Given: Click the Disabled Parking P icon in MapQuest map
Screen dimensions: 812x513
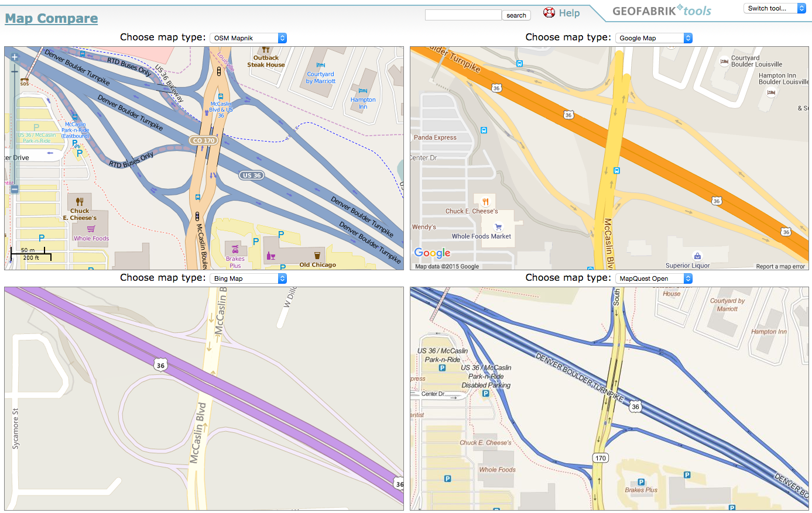Looking at the screenshot, I should tap(485, 394).
